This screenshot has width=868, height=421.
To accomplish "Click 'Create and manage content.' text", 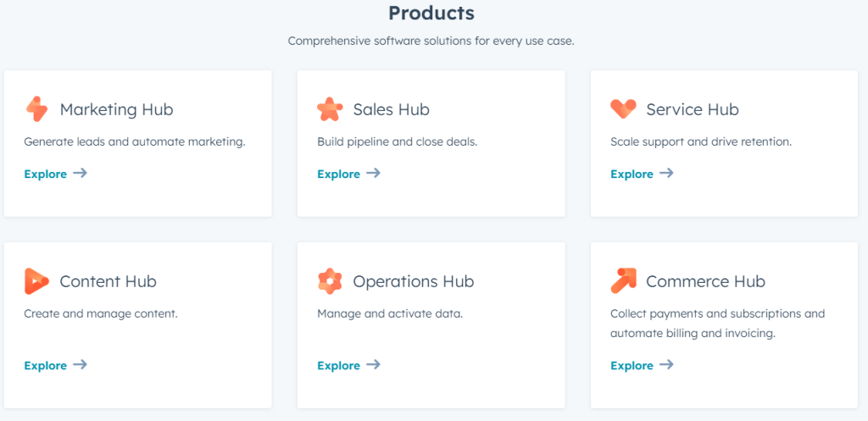I will point(101,313).
